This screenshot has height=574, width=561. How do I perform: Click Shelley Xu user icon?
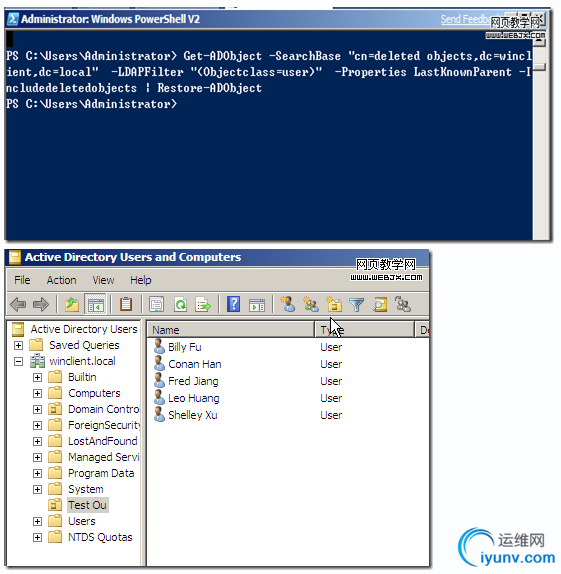pyautogui.click(x=159, y=414)
